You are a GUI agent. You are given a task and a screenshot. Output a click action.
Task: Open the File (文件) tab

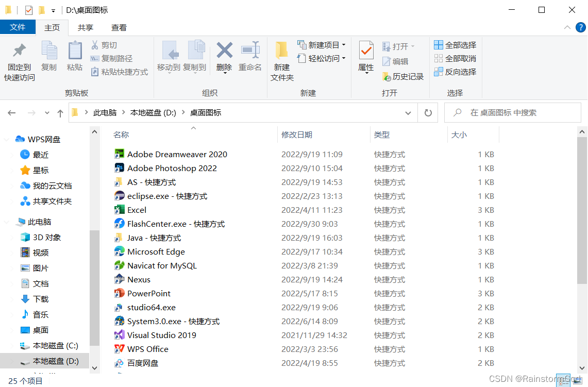point(18,27)
